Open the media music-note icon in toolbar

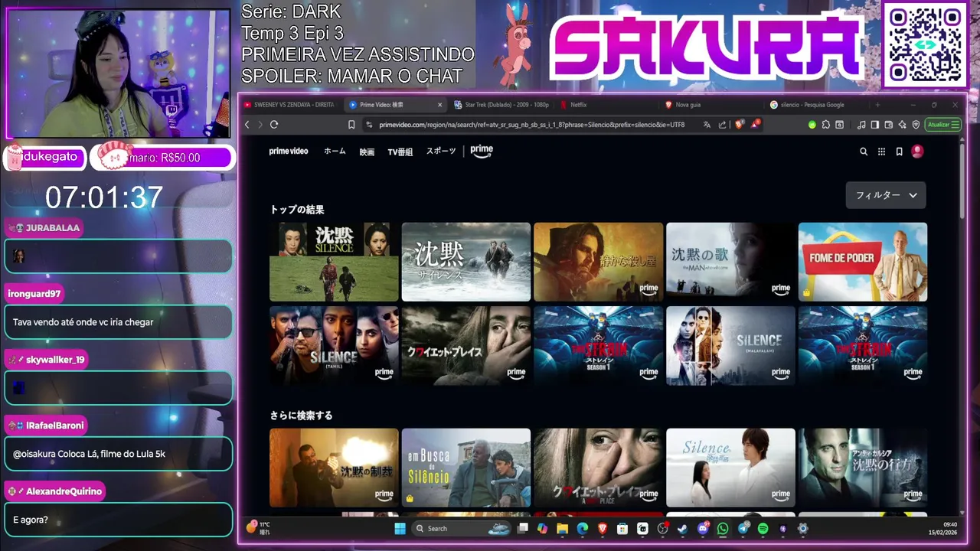[861, 125]
